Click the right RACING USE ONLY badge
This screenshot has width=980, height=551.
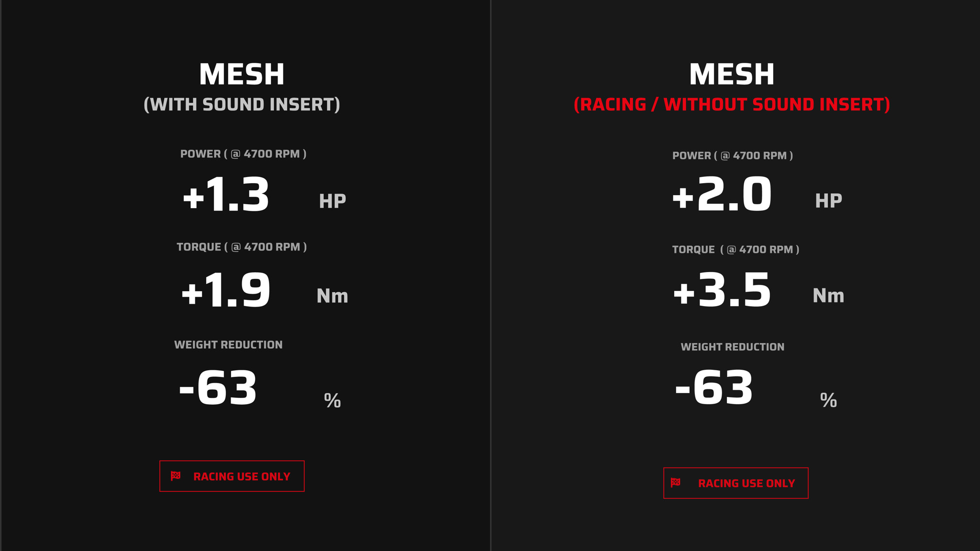coord(736,483)
